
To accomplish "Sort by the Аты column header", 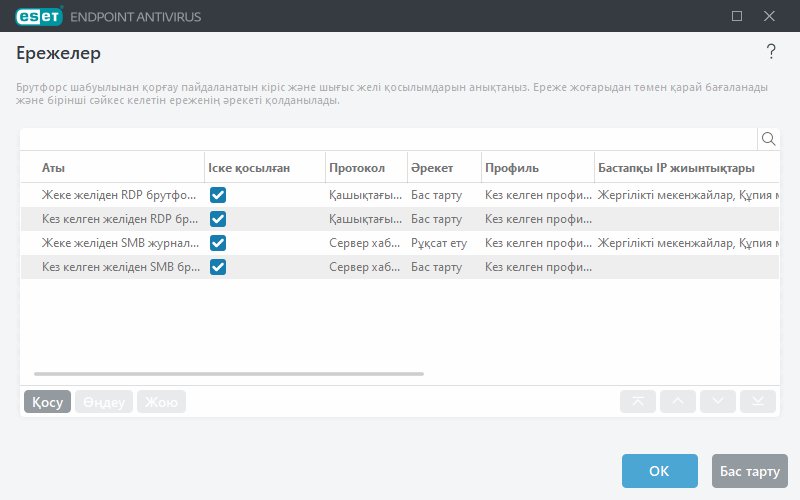I will [x=54, y=167].
